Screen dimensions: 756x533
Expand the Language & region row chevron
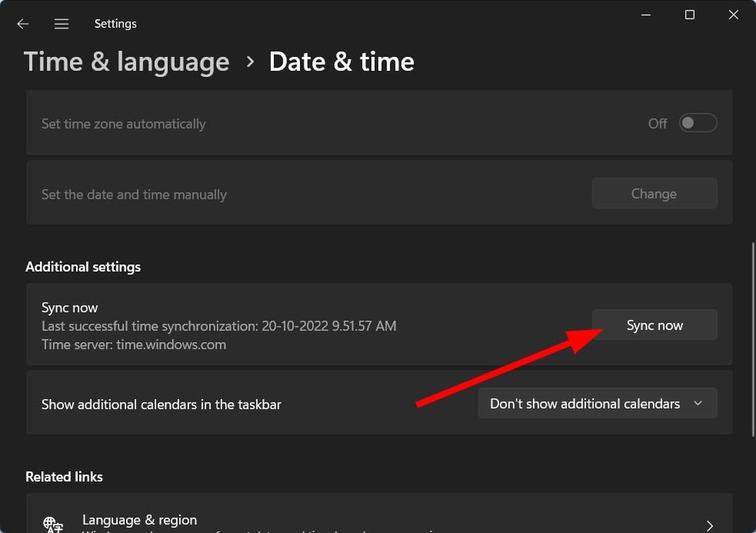(708, 525)
